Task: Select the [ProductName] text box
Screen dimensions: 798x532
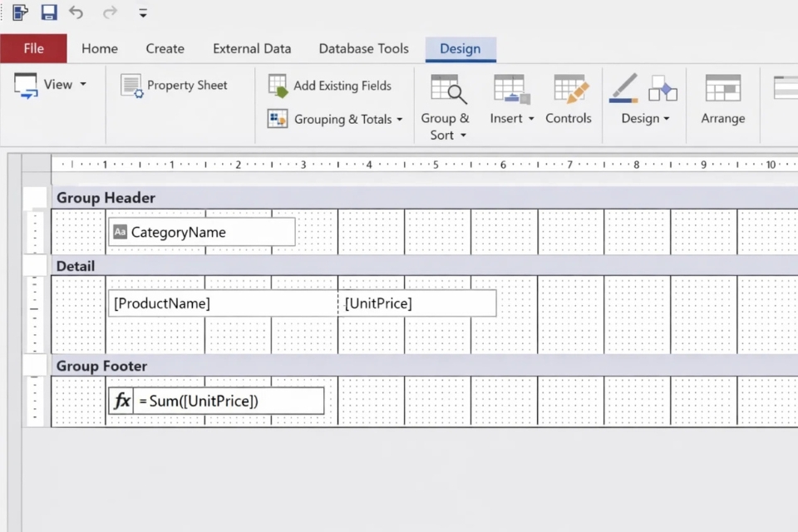Action: (222, 303)
